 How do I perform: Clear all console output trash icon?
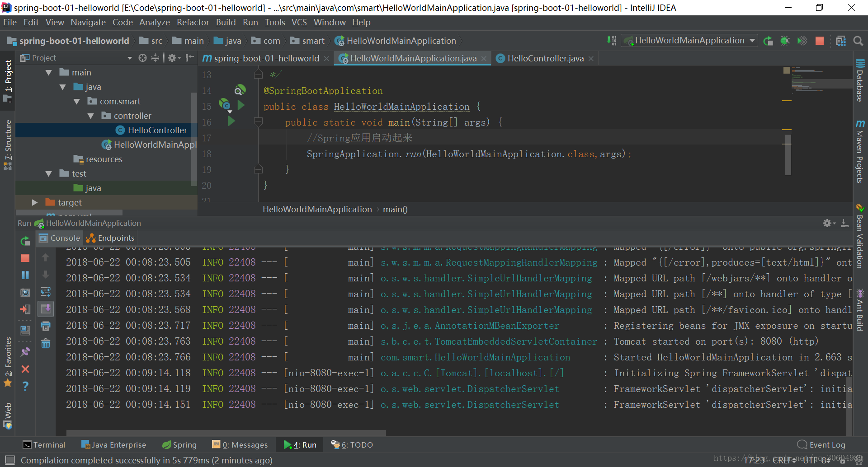tap(46, 344)
